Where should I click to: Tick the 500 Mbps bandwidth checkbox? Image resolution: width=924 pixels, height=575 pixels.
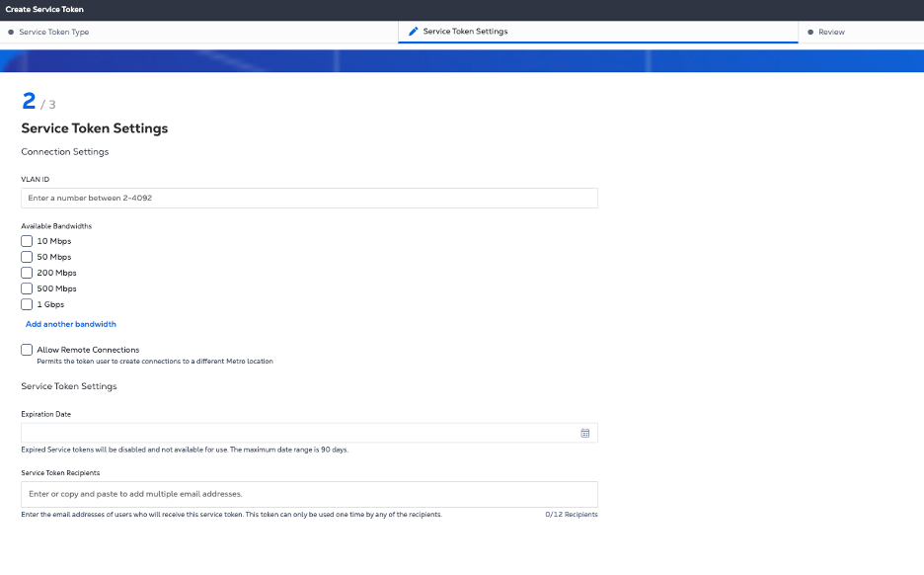27,288
